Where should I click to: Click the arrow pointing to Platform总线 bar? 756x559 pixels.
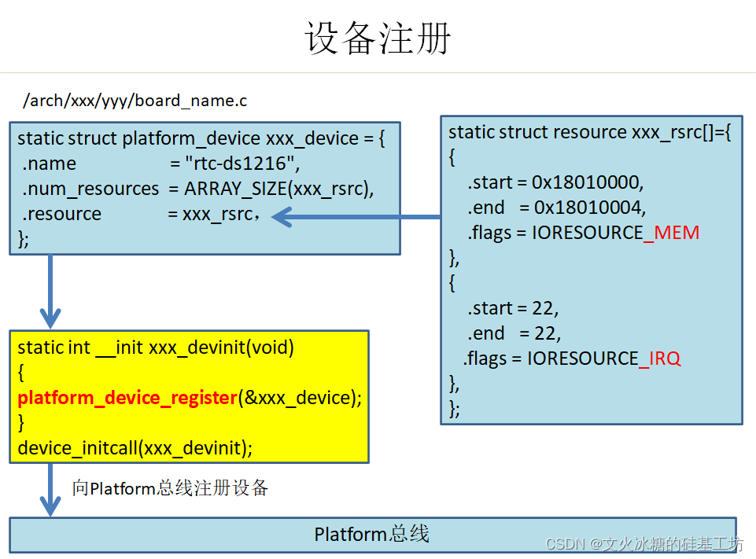click(49, 489)
